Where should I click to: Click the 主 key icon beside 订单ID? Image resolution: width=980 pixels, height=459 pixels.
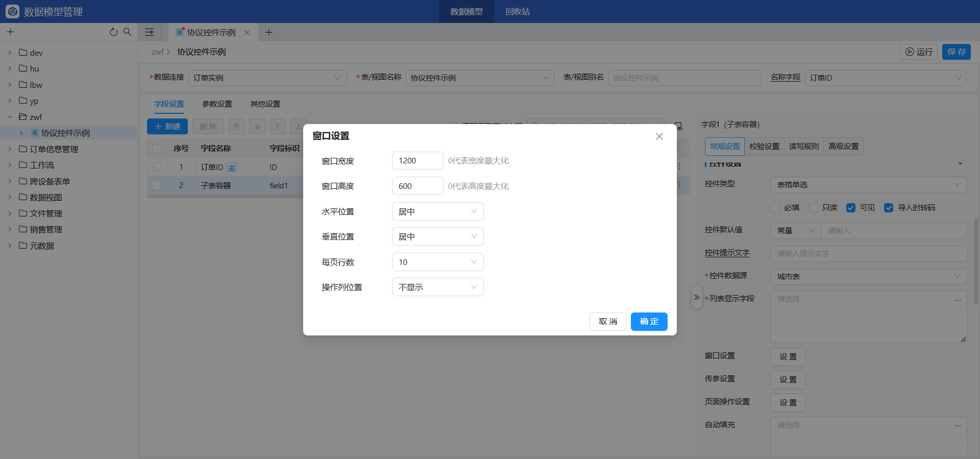click(x=232, y=167)
